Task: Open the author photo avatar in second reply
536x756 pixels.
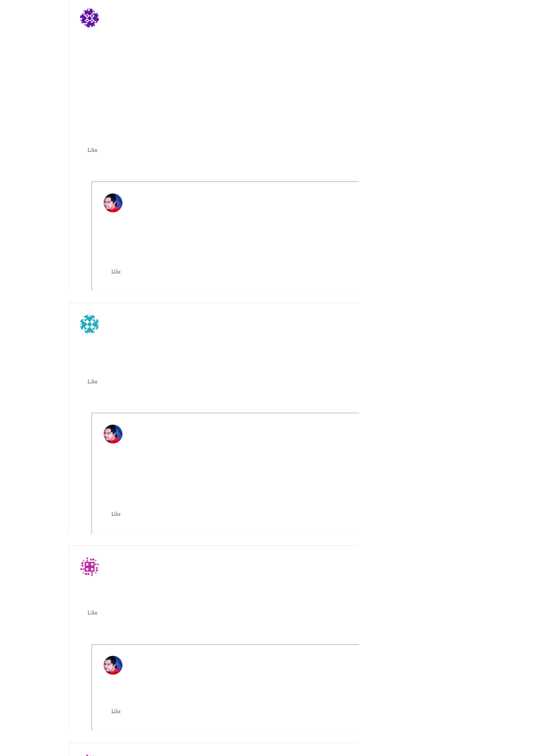Action: pyautogui.click(x=113, y=434)
